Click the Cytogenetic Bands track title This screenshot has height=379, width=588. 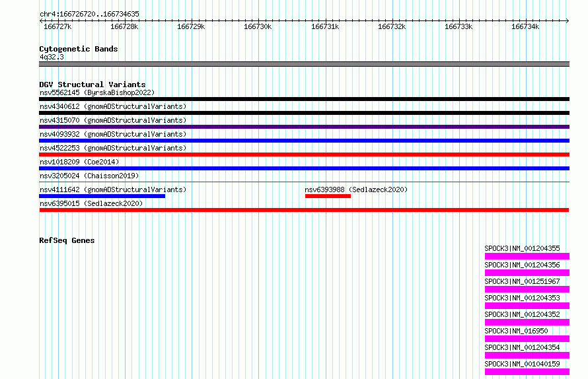pos(79,49)
